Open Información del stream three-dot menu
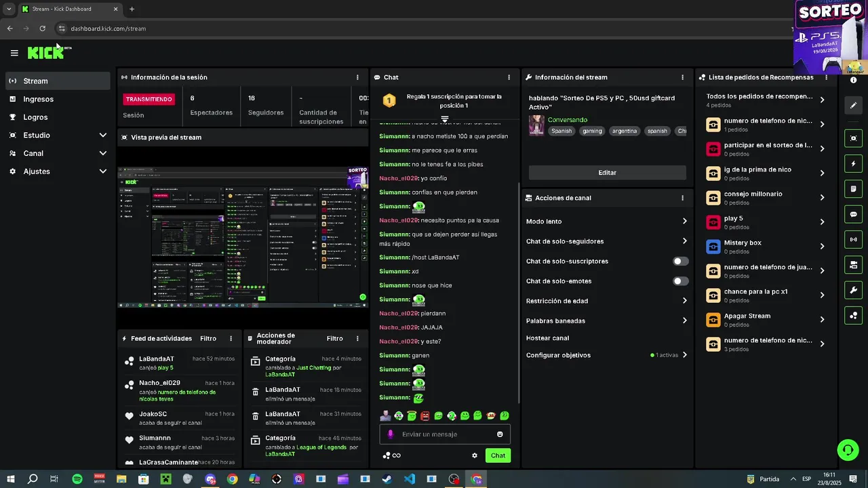Viewport: 868px width, 488px height. [682, 77]
